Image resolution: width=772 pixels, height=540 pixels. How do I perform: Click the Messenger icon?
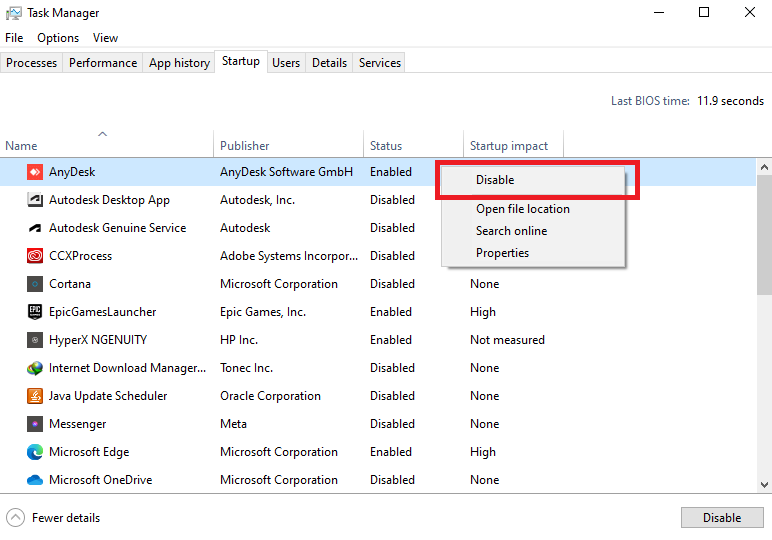coord(34,424)
